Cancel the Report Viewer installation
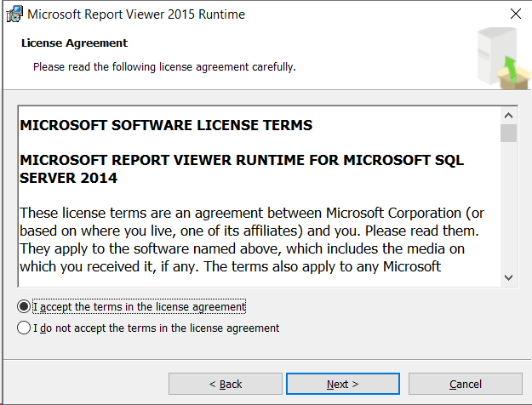532x405 pixels. click(465, 384)
